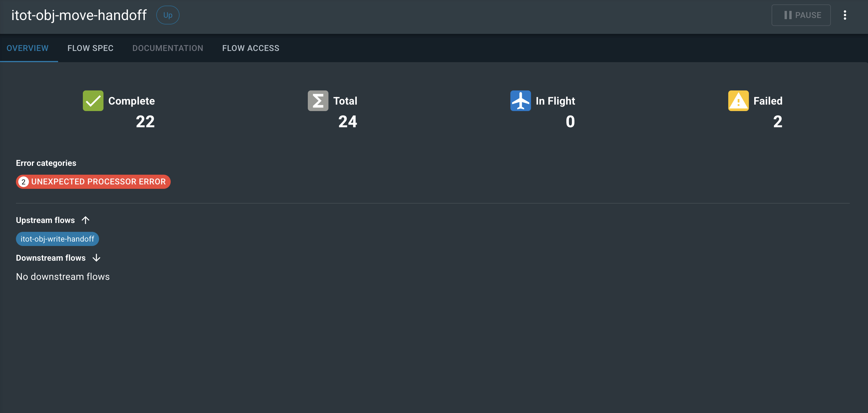This screenshot has width=868, height=413.
Task: Click the yellow Failed warning icon
Action: coord(738,101)
